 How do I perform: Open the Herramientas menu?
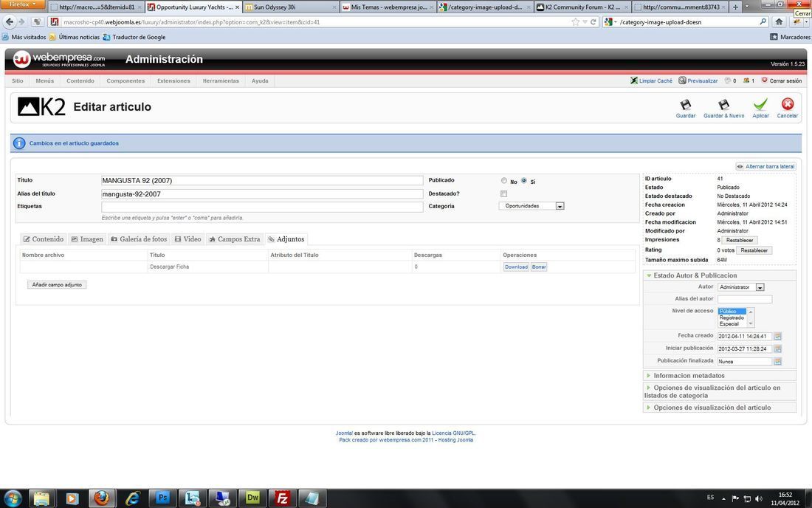coord(221,80)
